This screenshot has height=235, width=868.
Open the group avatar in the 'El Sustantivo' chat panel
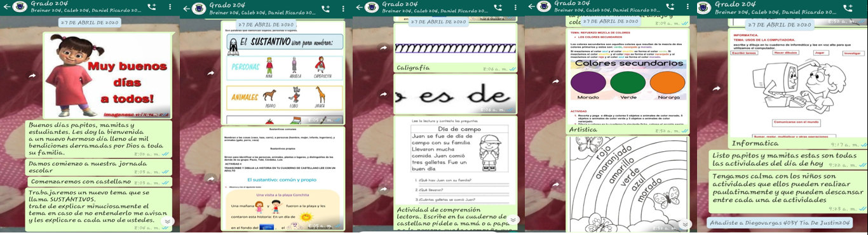[x=199, y=8]
